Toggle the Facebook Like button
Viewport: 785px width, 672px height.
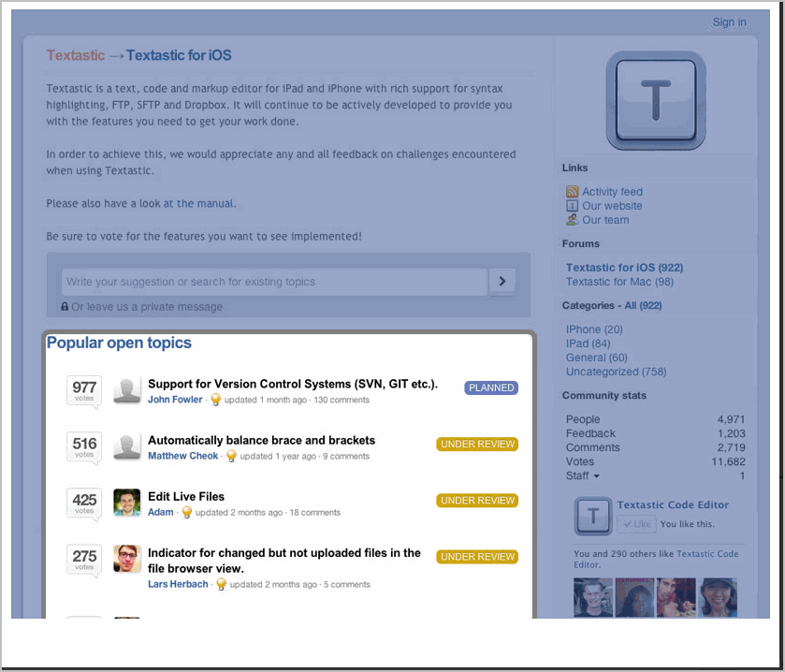(637, 524)
